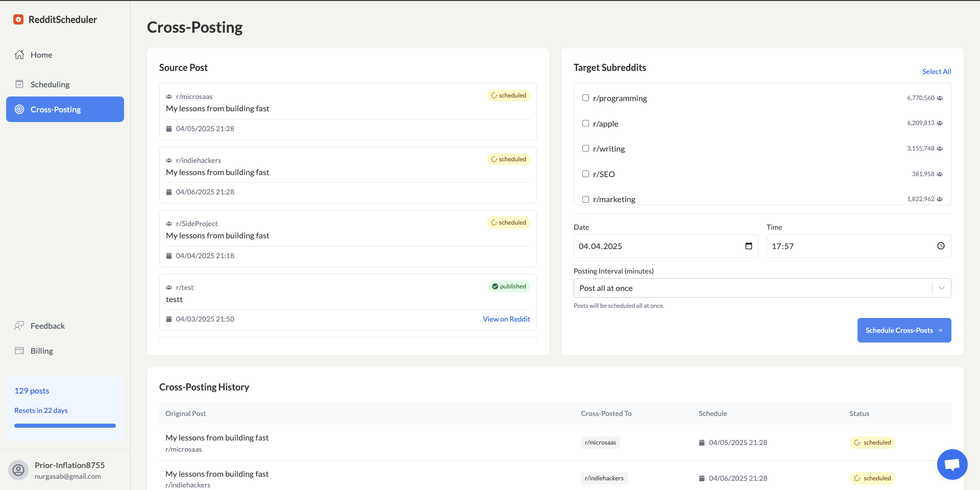980x490 pixels.
Task: Click scheduled badge on r/SideProject source post
Action: (508, 223)
